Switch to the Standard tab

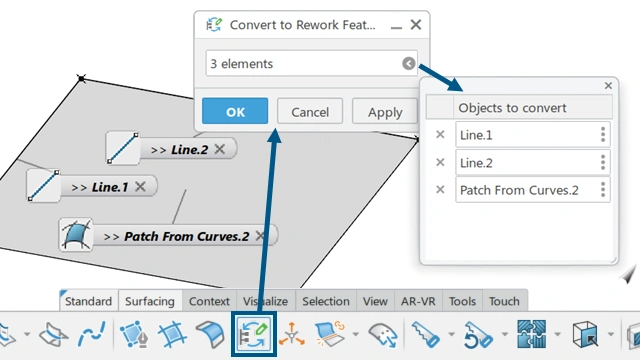[89, 301]
